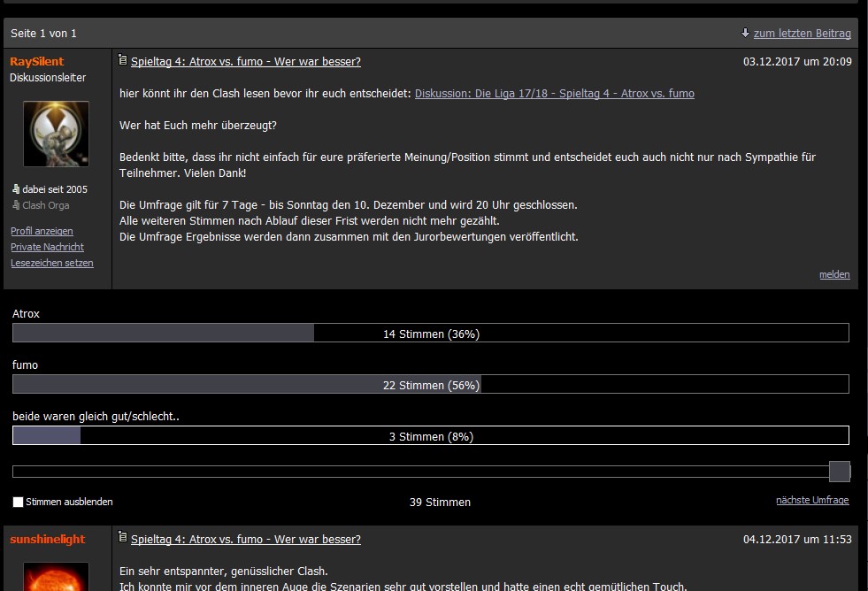Click the 'beide waren gleich gut/schlecht' poll bar

[x=431, y=435]
